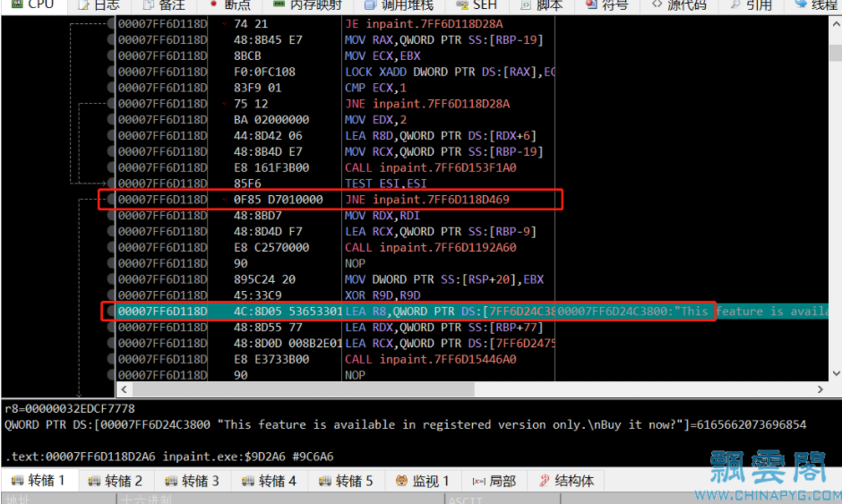842x504 pixels.
Task: Open the 调用堆栈 call stack tab
Action: [399, 4]
